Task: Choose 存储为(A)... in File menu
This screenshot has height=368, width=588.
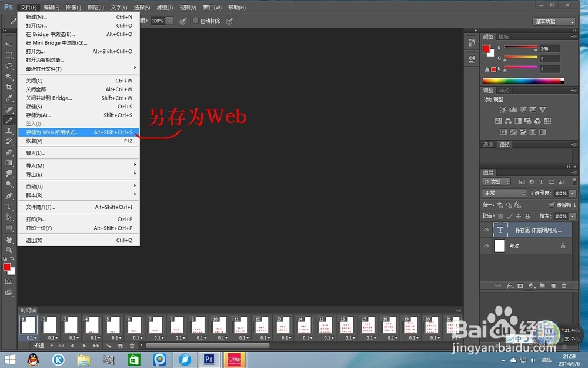Action: point(79,115)
